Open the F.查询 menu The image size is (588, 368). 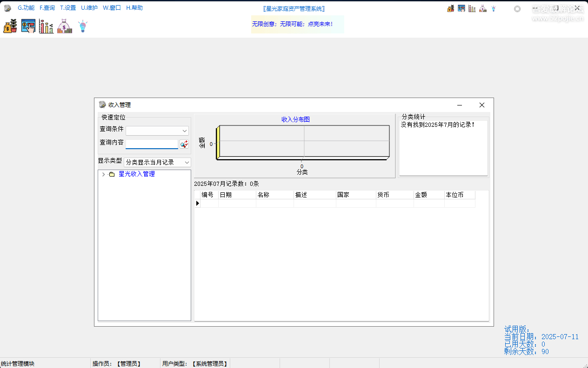pyautogui.click(x=47, y=8)
